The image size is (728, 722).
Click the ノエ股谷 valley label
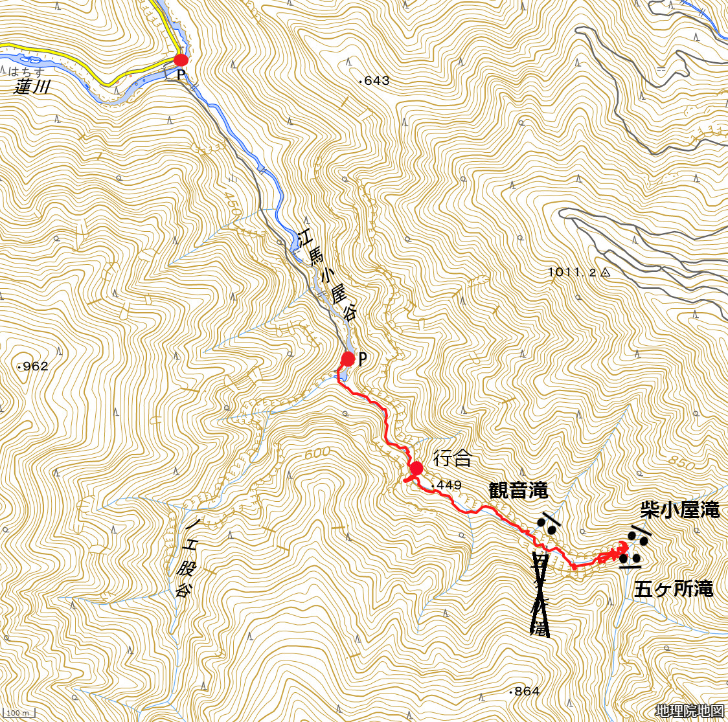click(185, 560)
